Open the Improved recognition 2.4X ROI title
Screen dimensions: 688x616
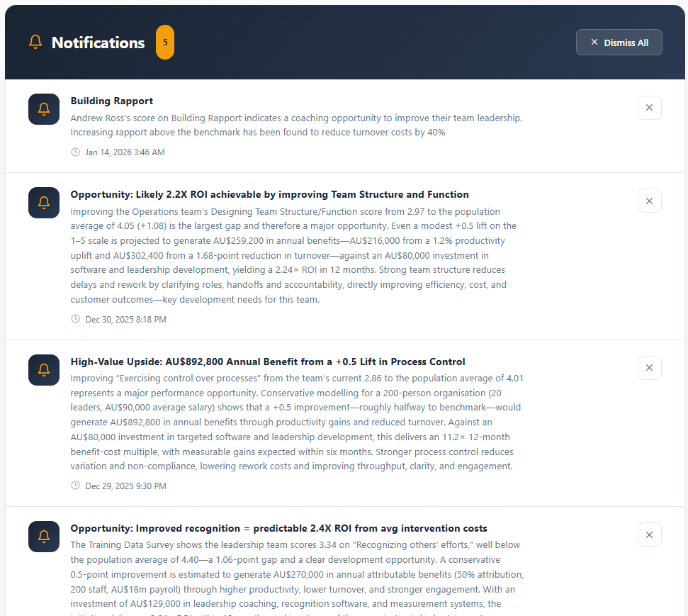click(x=278, y=528)
